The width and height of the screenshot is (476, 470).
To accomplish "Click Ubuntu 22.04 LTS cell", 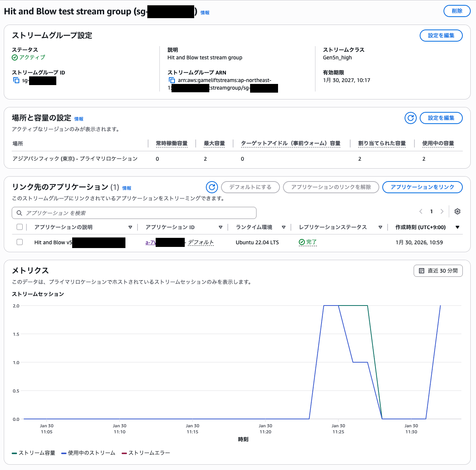I will point(257,242).
